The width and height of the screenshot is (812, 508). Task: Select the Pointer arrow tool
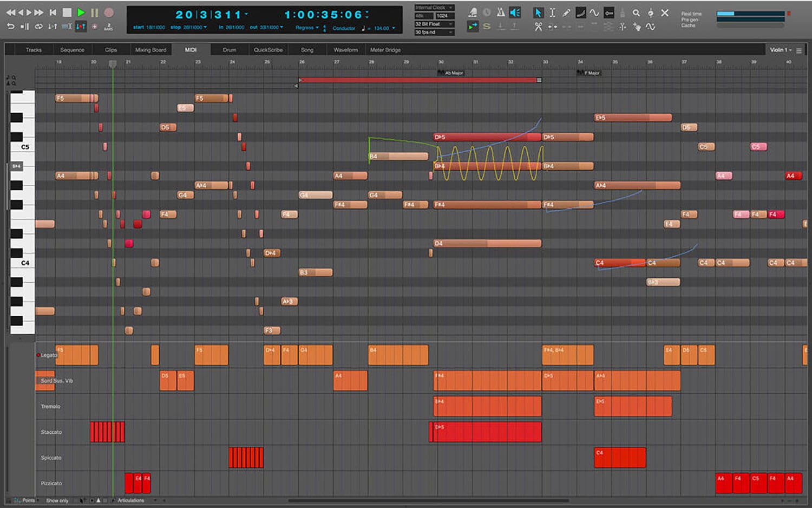(x=538, y=12)
